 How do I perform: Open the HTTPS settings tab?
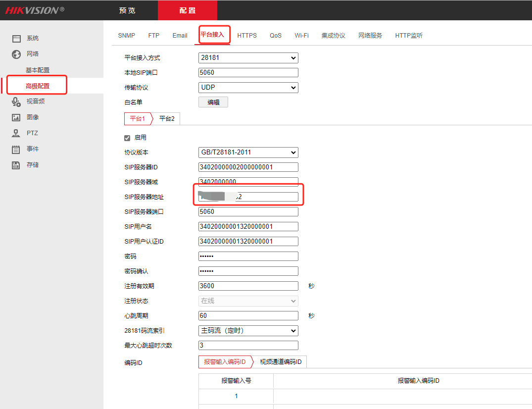click(x=247, y=36)
